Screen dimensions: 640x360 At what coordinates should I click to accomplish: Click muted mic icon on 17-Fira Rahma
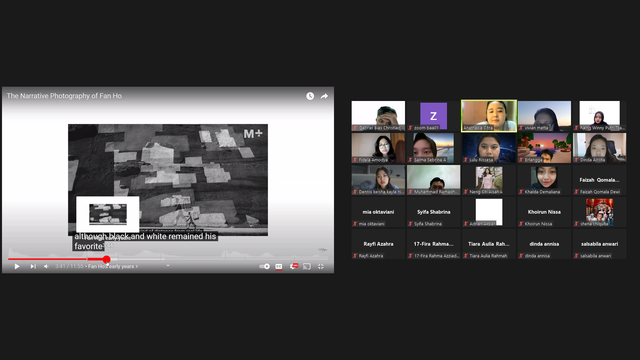[x=411, y=256]
